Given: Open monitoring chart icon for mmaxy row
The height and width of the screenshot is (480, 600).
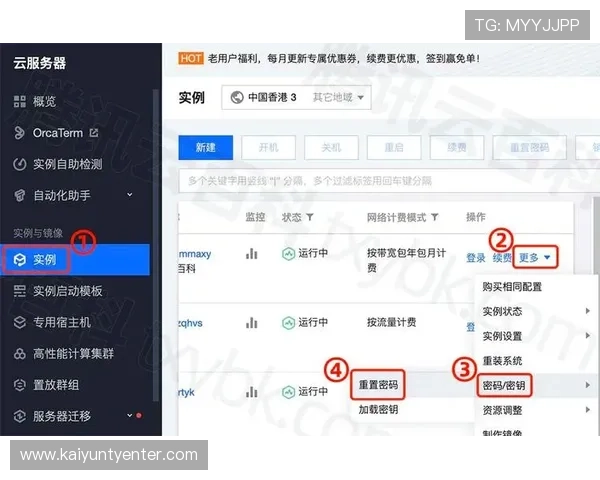Looking at the screenshot, I should tap(251, 253).
